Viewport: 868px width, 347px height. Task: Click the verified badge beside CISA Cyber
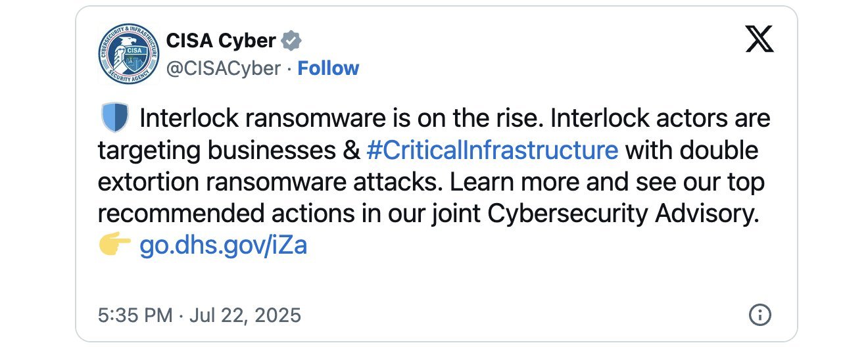click(x=292, y=41)
